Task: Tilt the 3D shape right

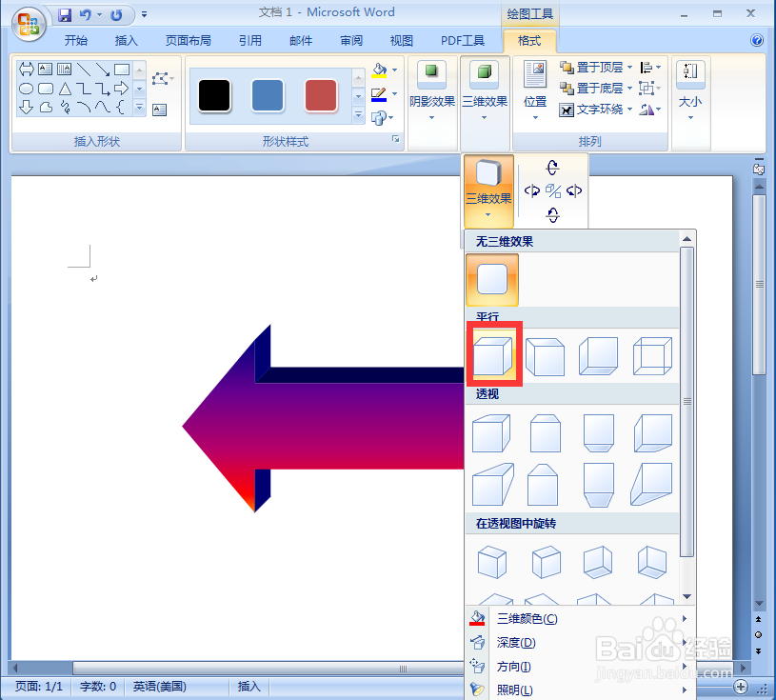Action: [x=574, y=190]
